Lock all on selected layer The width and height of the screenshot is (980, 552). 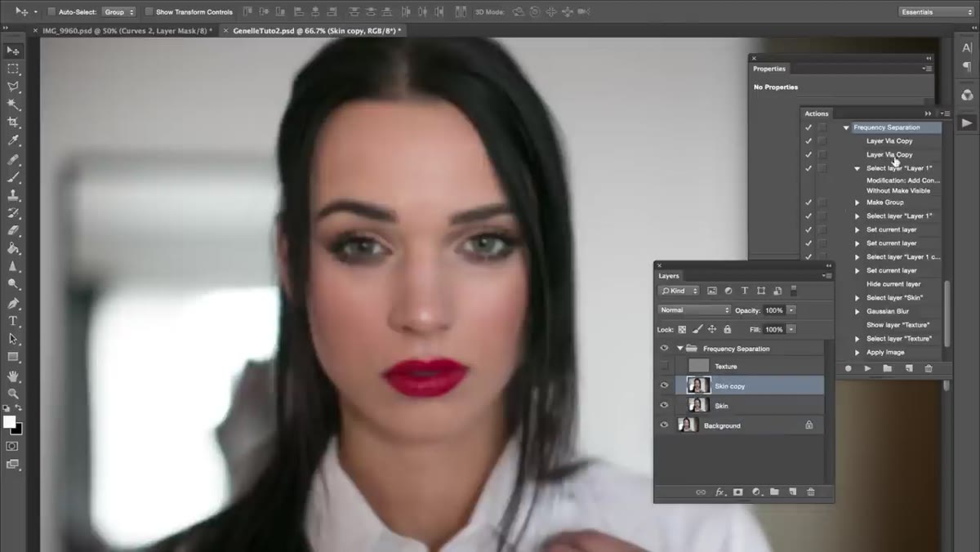[x=727, y=329]
